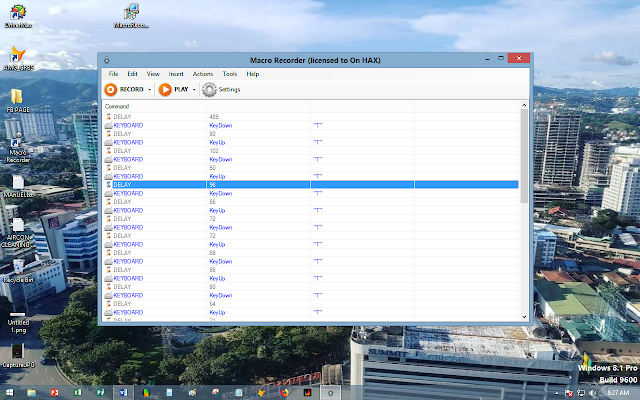Open File Explorer from the taskbar

coord(31,393)
